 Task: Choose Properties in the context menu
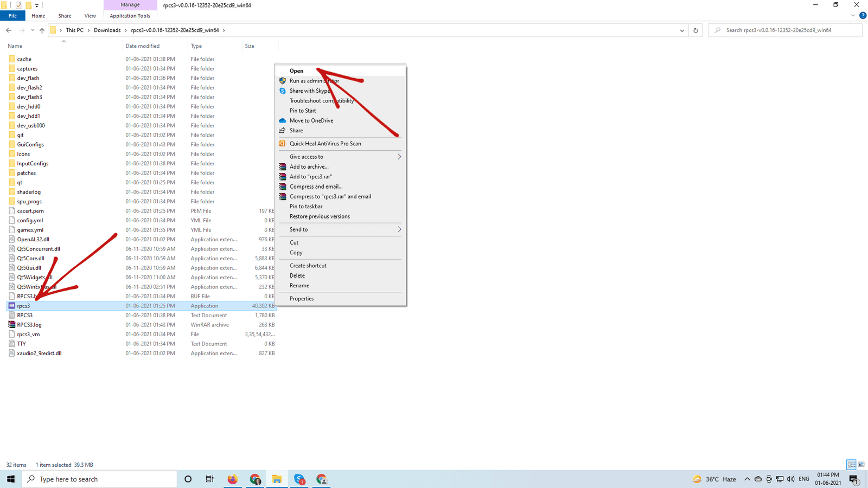302,299
